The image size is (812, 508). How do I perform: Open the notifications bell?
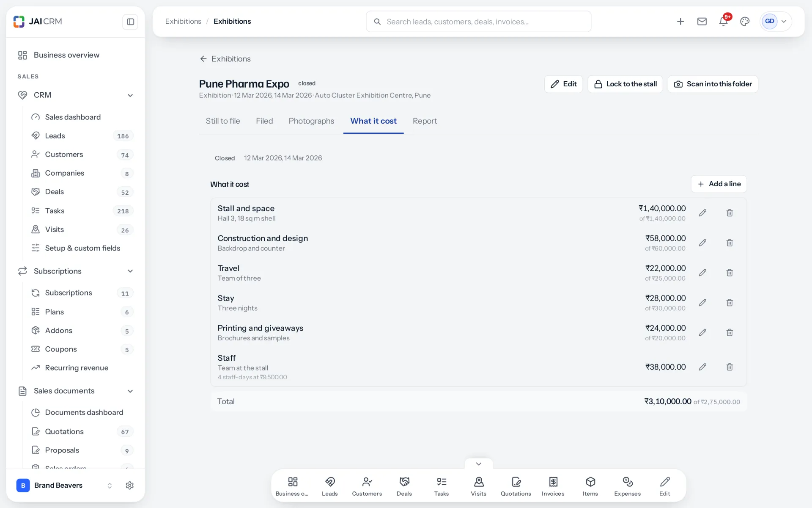tap(723, 21)
